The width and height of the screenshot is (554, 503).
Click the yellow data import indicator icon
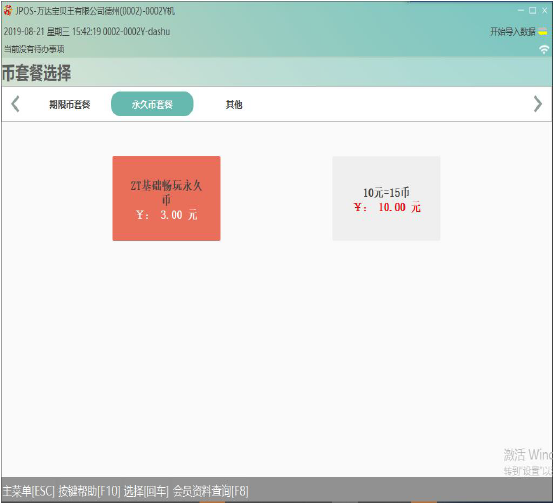[x=542, y=32]
